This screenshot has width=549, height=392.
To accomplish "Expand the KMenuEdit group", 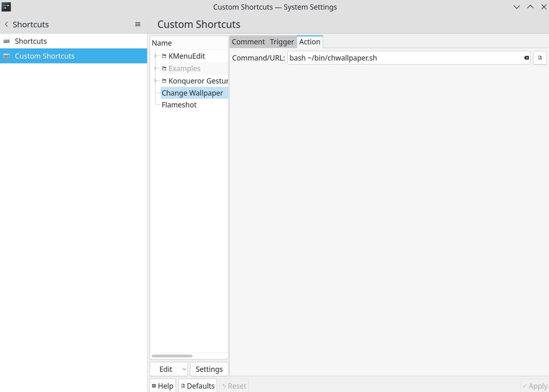I will pyautogui.click(x=155, y=56).
